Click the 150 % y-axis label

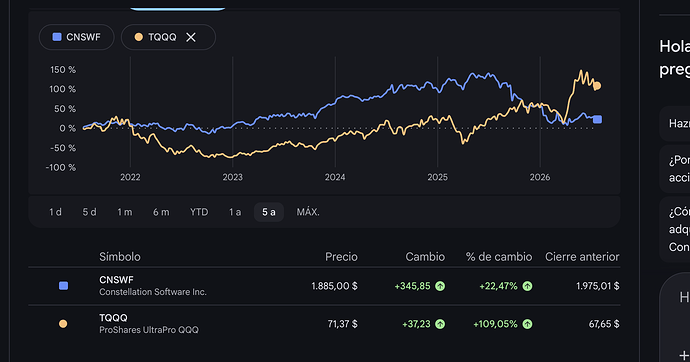pos(63,70)
